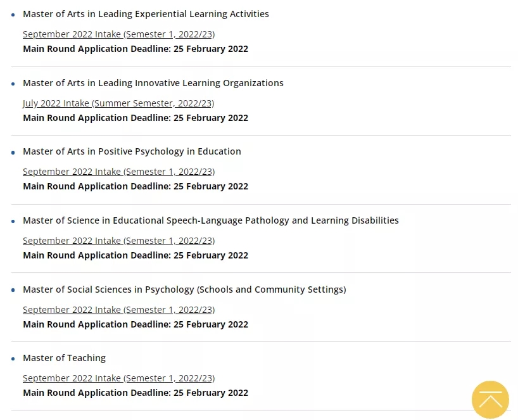Open September 2022 Intake link under Master of Teaching

pos(118,378)
